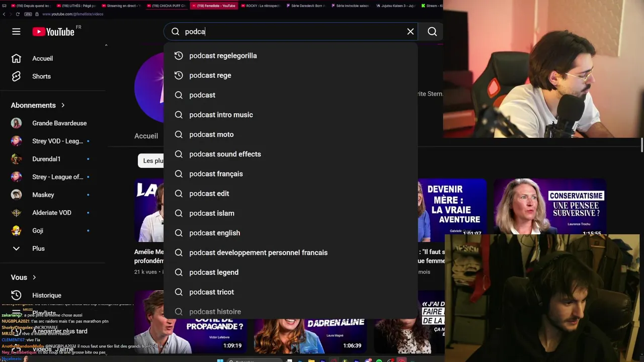
Task: Open the channel's Accueil tab
Action: point(146,136)
